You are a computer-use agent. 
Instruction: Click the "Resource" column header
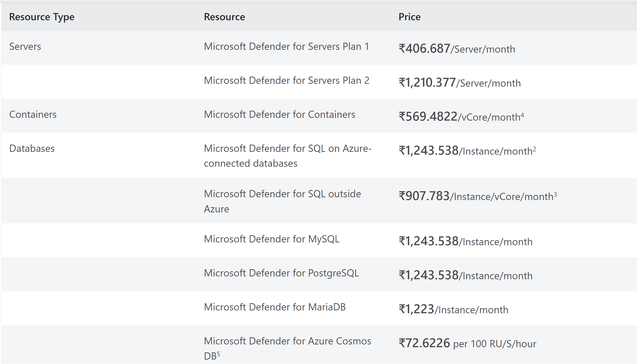pyautogui.click(x=224, y=17)
